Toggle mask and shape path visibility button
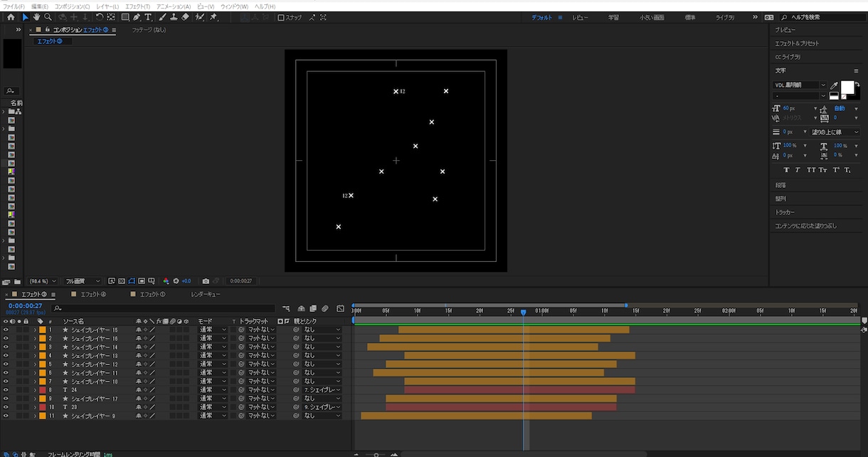This screenshot has width=868, height=457. [x=132, y=281]
